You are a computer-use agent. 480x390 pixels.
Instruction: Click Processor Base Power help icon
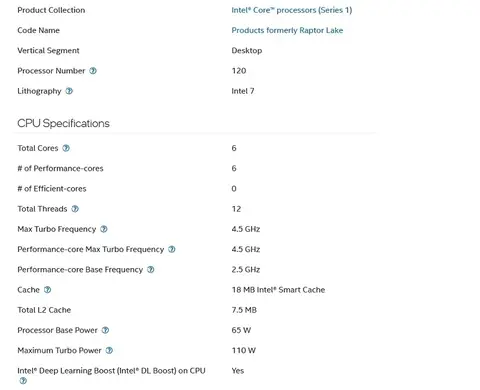pyautogui.click(x=105, y=330)
